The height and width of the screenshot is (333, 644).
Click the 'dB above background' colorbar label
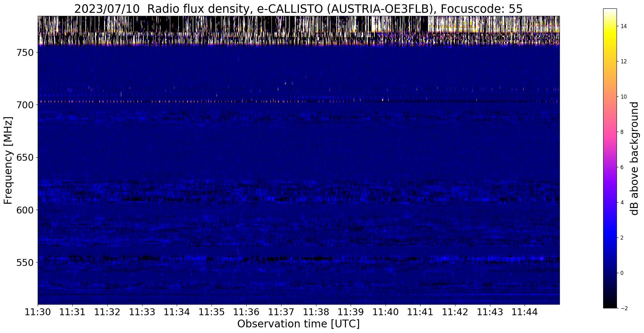[635, 159]
